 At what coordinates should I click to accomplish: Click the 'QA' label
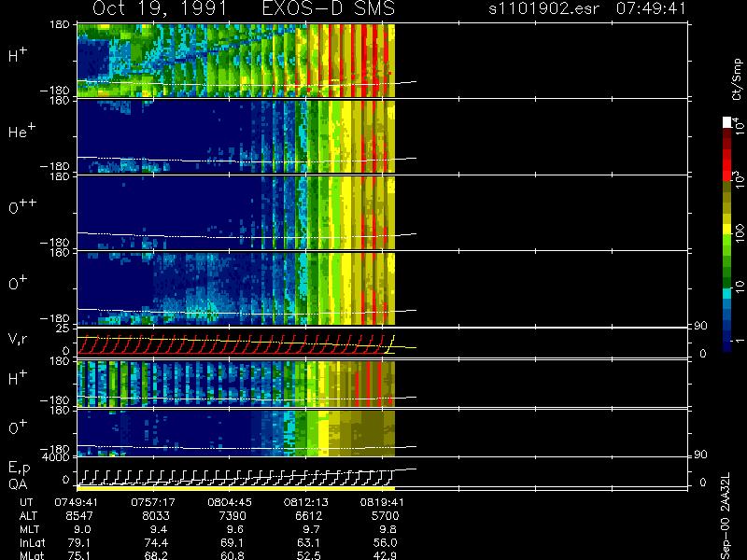click(x=18, y=483)
